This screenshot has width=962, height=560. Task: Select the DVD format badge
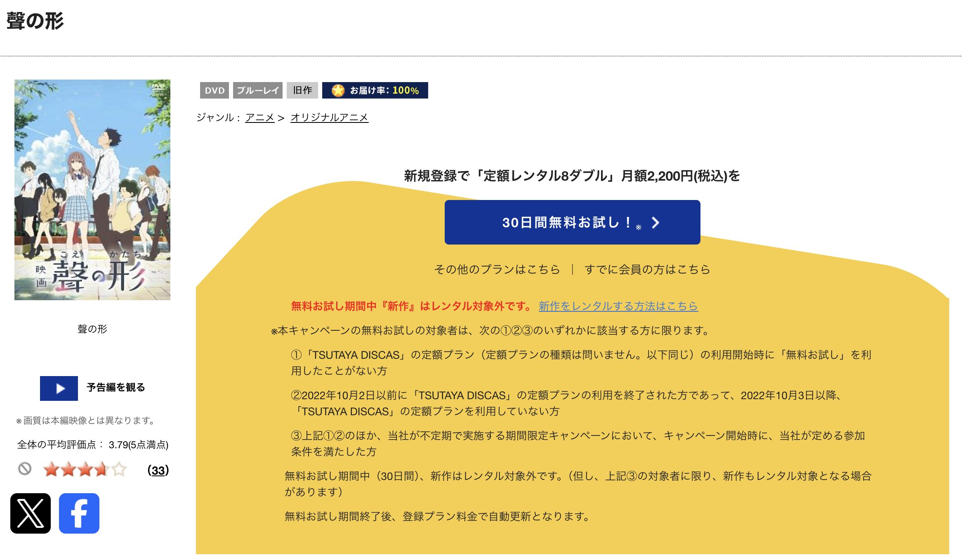click(x=215, y=90)
